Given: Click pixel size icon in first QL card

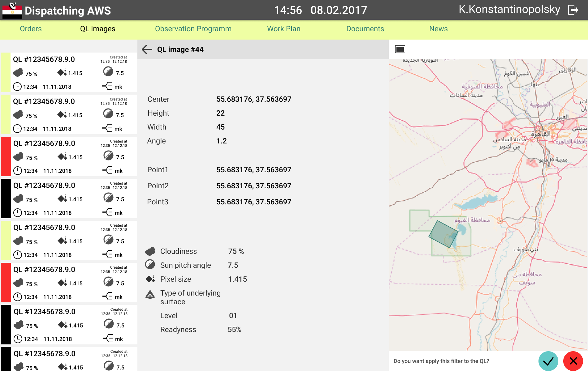Looking at the screenshot, I should point(62,72).
